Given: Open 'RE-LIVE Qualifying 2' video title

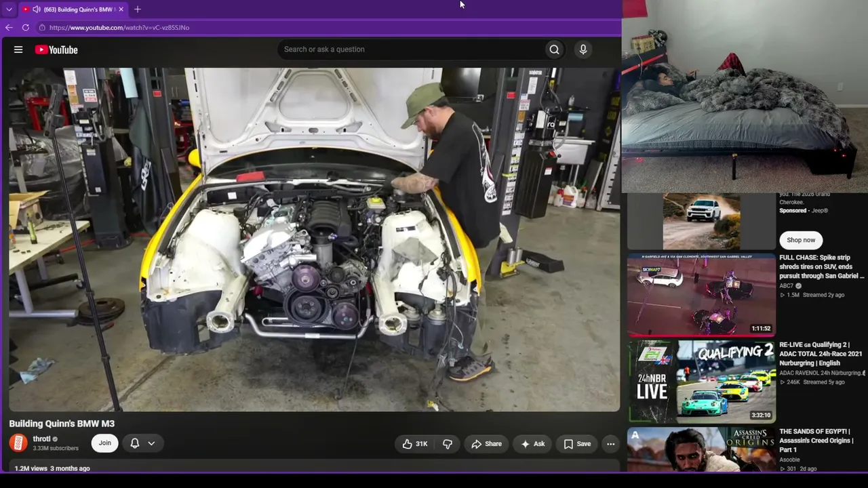Looking at the screenshot, I should pyautogui.click(x=821, y=354).
